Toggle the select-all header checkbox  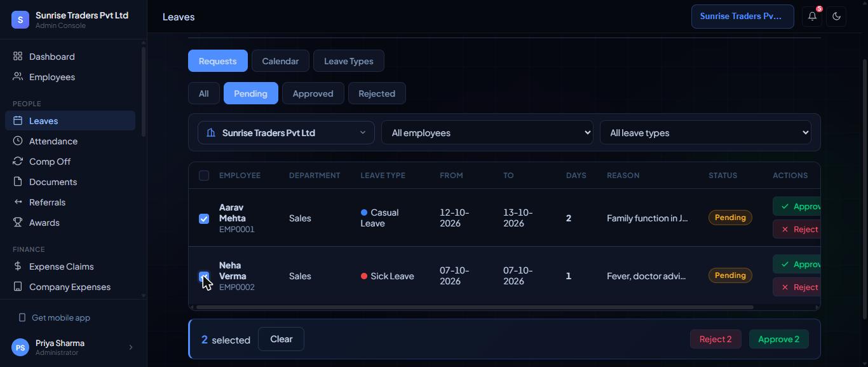[204, 176]
